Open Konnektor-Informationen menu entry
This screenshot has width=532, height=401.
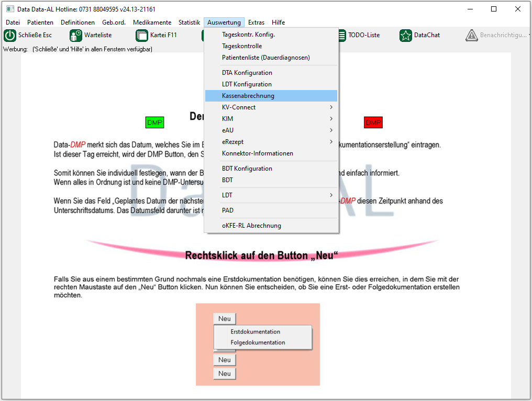coord(257,153)
